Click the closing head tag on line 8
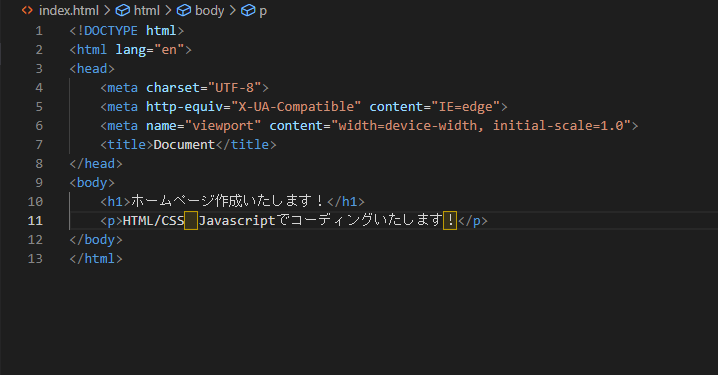718x375 pixels. 96,163
